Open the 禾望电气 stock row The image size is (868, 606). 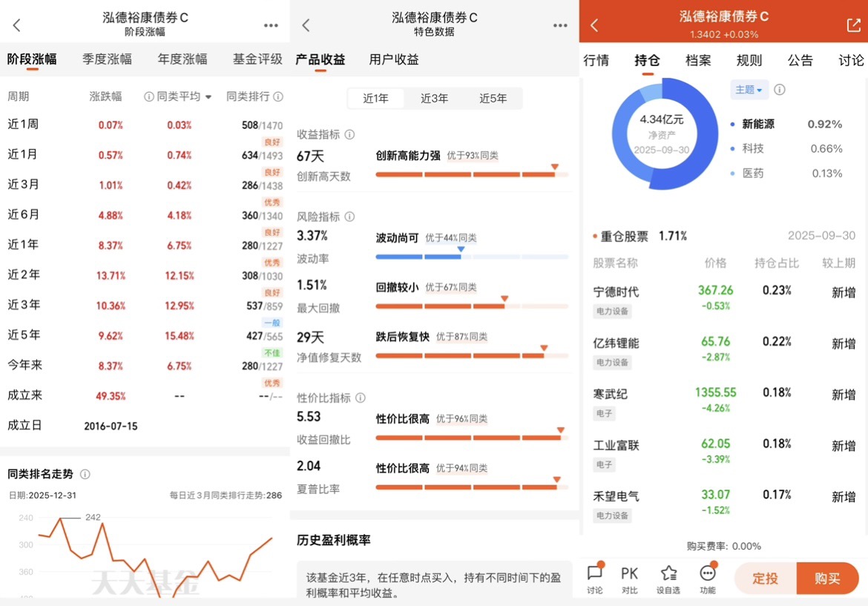724,504
